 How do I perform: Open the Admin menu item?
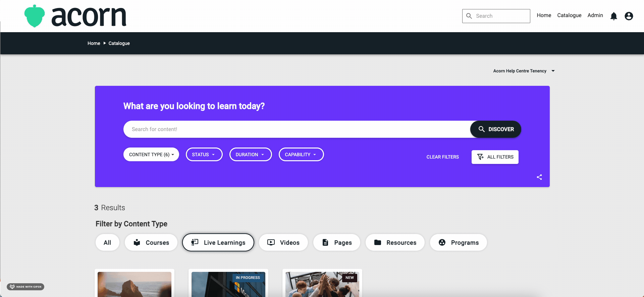pos(595,15)
